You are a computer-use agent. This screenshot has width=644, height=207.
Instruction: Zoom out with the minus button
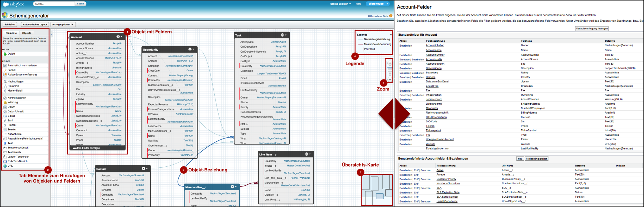point(390,79)
